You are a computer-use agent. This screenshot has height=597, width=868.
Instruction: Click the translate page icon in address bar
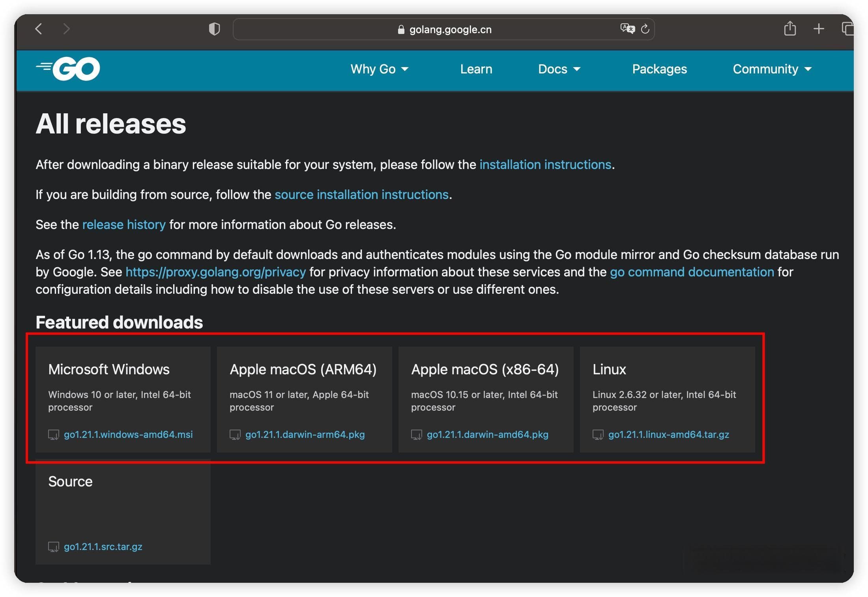click(628, 28)
